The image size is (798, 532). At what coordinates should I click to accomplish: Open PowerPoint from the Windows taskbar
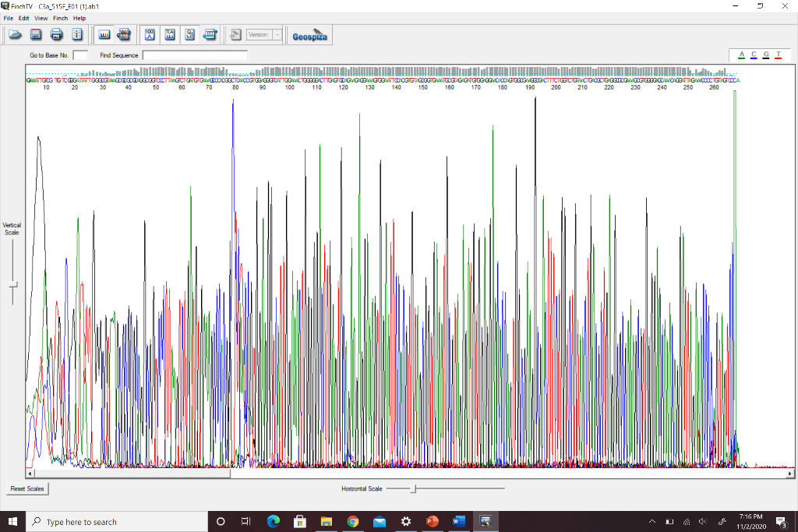(432, 521)
